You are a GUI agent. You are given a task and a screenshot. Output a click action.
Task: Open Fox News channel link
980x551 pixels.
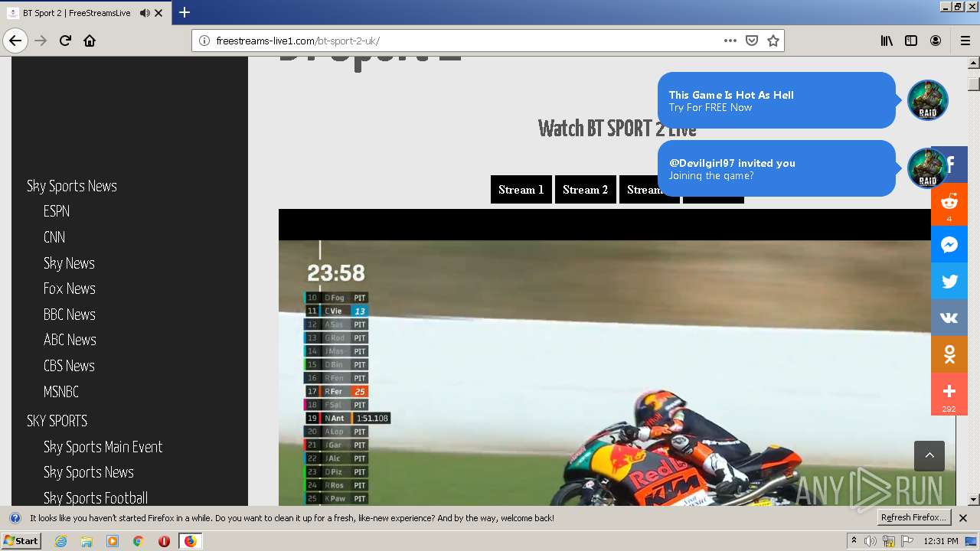click(x=70, y=289)
